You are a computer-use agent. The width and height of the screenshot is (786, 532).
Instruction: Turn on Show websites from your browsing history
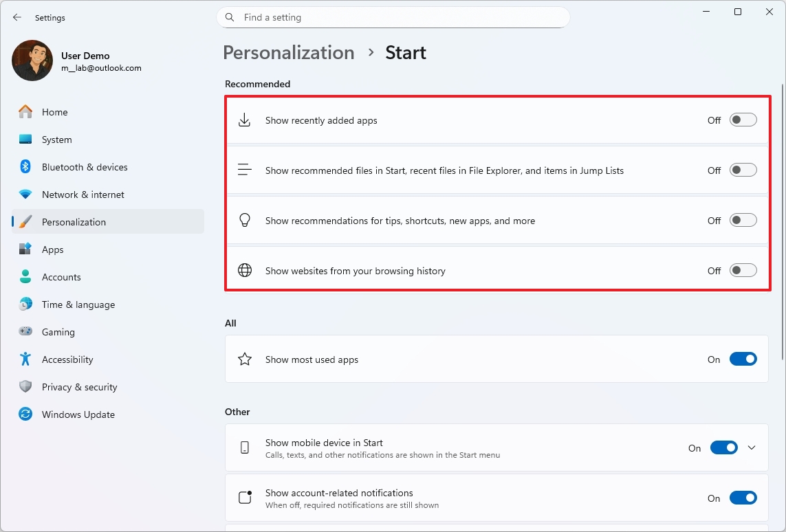(743, 270)
